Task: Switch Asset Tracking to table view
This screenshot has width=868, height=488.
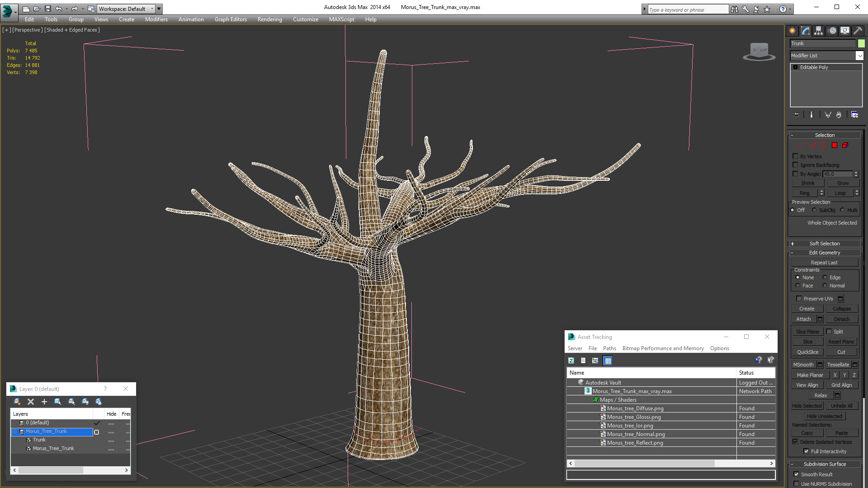Action: click(x=608, y=361)
